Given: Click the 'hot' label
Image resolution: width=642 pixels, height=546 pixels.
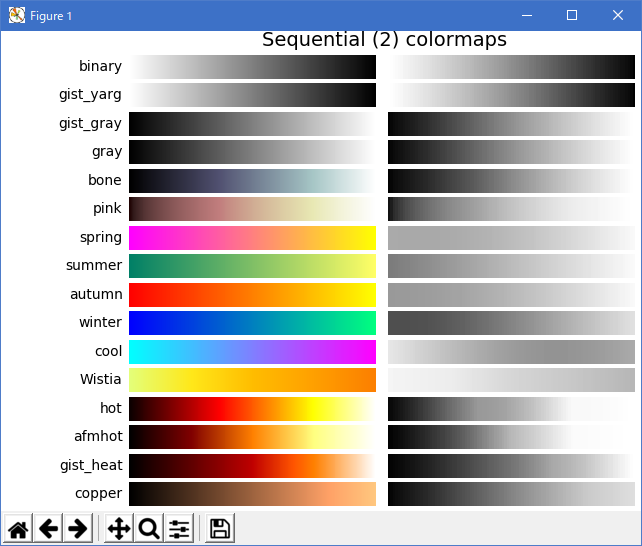Looking at the screenshot, I should 111,408.
